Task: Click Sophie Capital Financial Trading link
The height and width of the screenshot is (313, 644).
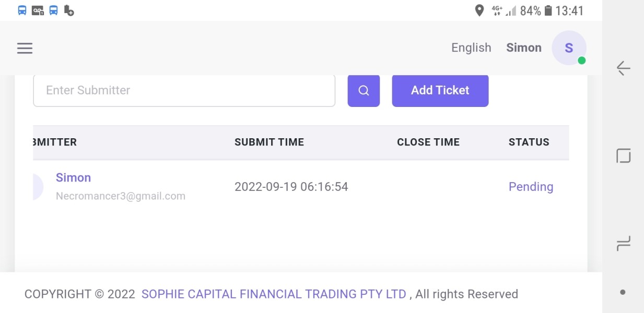Action: click(274, 294)
